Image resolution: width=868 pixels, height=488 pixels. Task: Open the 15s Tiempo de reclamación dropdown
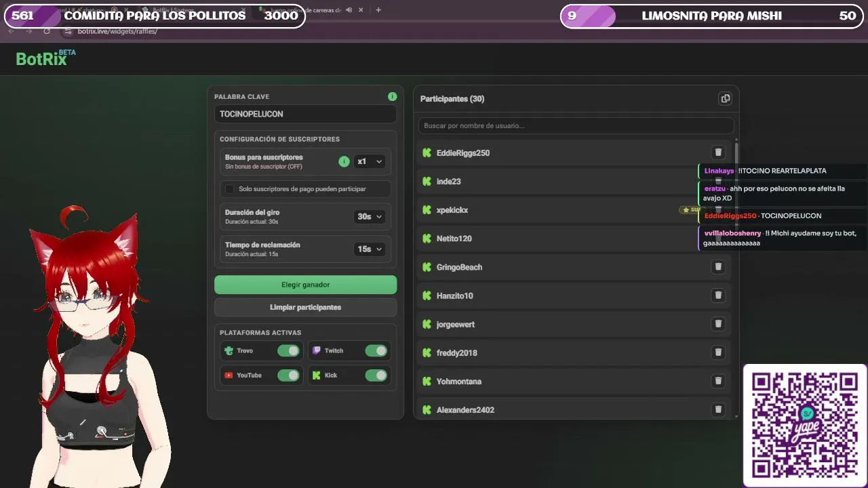click(370, 249)
